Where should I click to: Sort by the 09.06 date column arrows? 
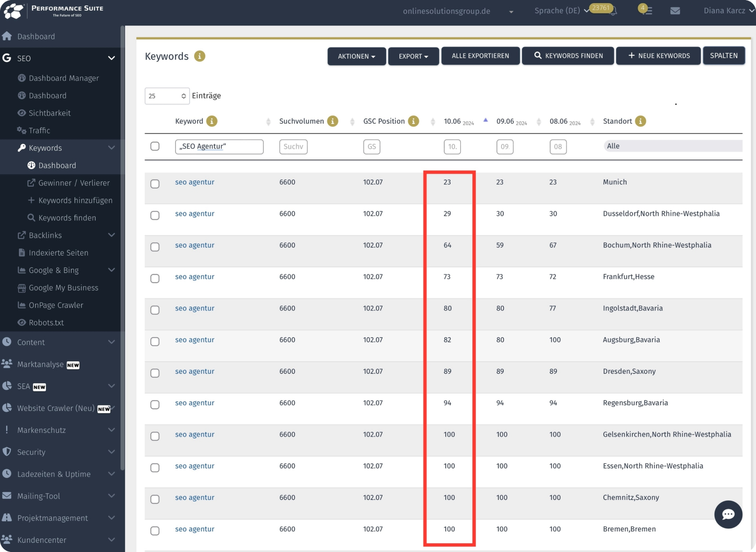[x=539, y=122]
